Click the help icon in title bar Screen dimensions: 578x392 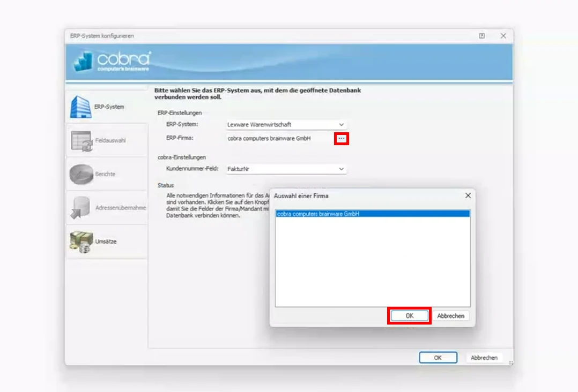(482, 36)
